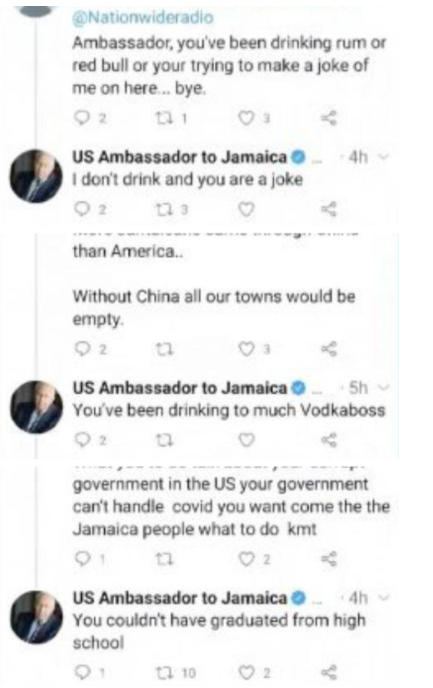
Task: Like the 'I don't drink and you are a joke' tweet
Action: tap(246, 209)
